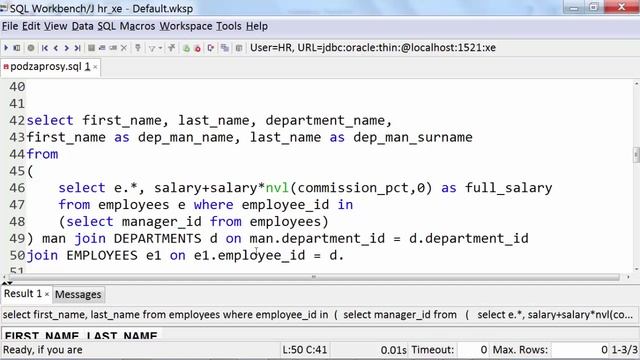Click 'manager_id' in line 48
Image resolution: width=640 pixels, height=360 pixels.
click(162, 222)
